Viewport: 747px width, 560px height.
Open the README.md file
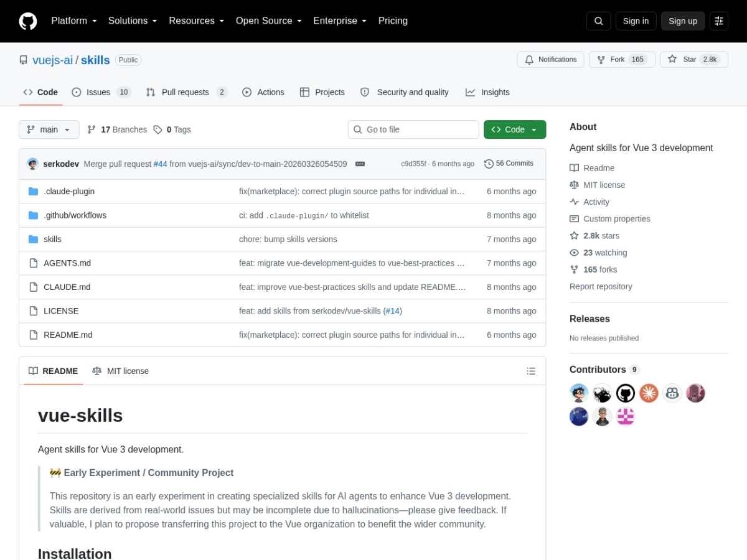(x=68, y=335)
